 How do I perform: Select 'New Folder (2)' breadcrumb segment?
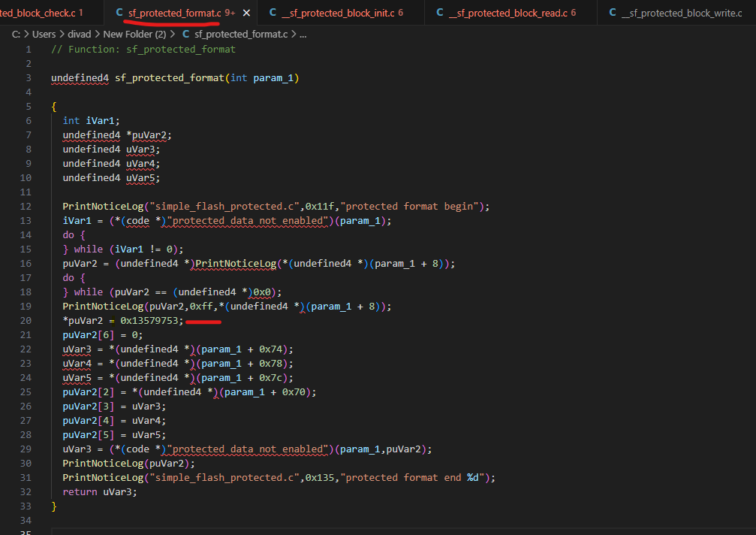point(134,35)
